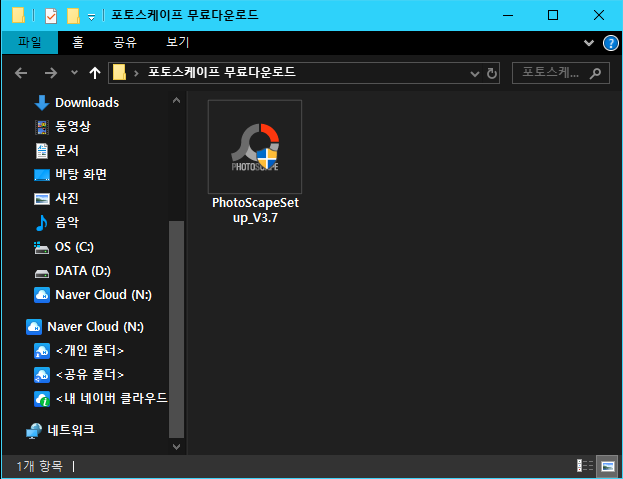Open 바탕 화면 in navigation pane
Image resolution: width=623 pixels, height=479 pixels.
(x=81, y=174)
